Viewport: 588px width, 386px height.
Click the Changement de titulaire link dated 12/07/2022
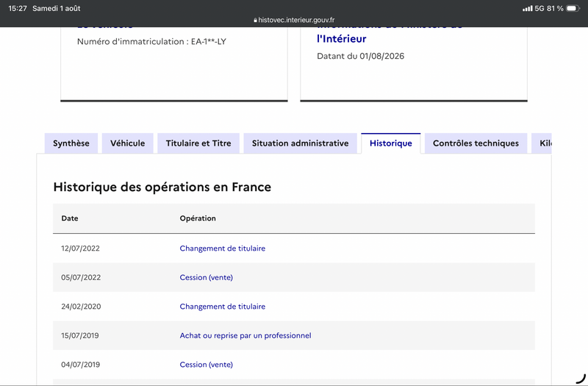pos(223,249)
